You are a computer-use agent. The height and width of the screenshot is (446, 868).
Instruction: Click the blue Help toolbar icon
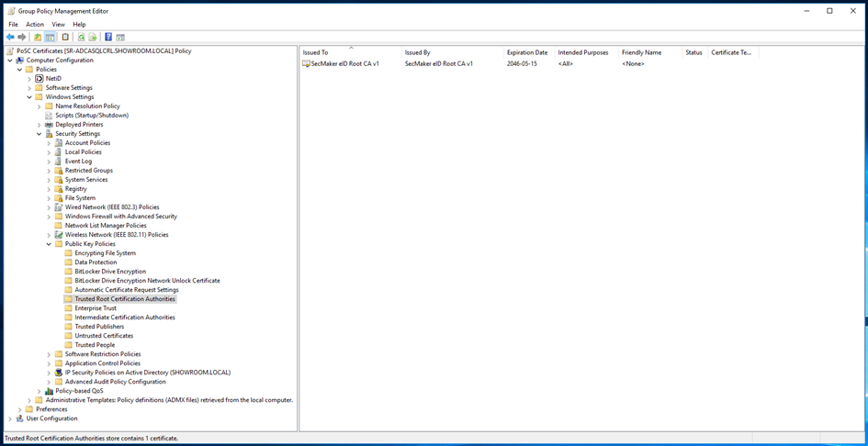tap(107, 38)
